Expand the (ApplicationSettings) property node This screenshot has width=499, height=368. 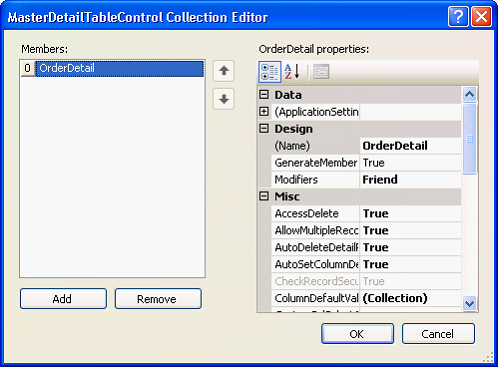coord(264,112)
